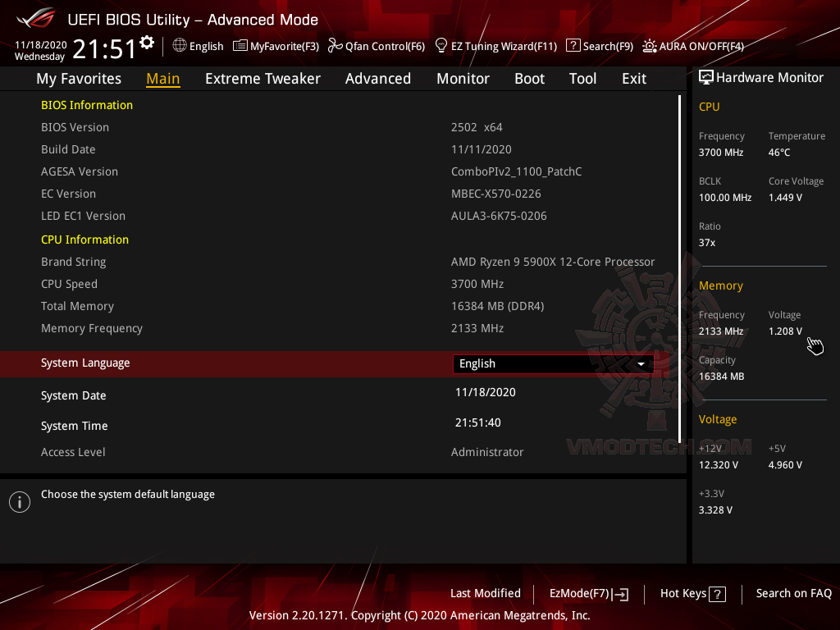The image size is (840, 630).
Task: Click the English language button in header
Action: [x=206, y=46]
